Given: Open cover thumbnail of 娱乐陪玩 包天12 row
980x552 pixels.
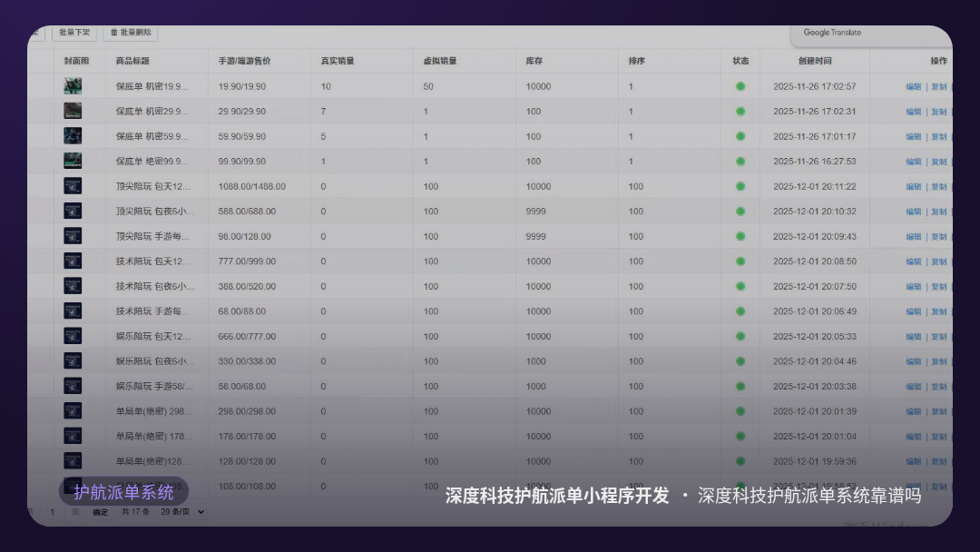Looking at the screenshot, I should 73,336.
